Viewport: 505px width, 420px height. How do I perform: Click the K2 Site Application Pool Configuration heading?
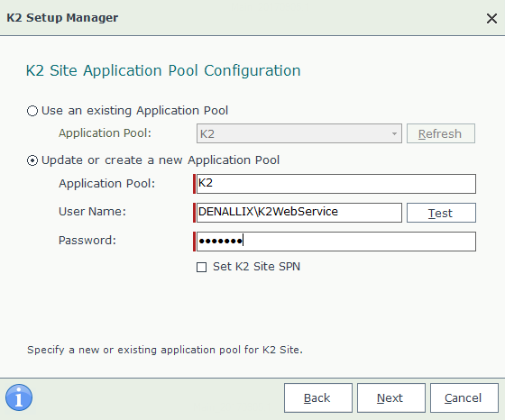(163, 71)
